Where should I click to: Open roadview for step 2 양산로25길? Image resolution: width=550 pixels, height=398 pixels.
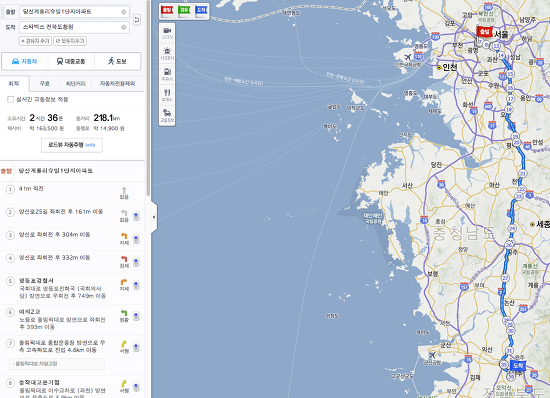tap(136, 216)
